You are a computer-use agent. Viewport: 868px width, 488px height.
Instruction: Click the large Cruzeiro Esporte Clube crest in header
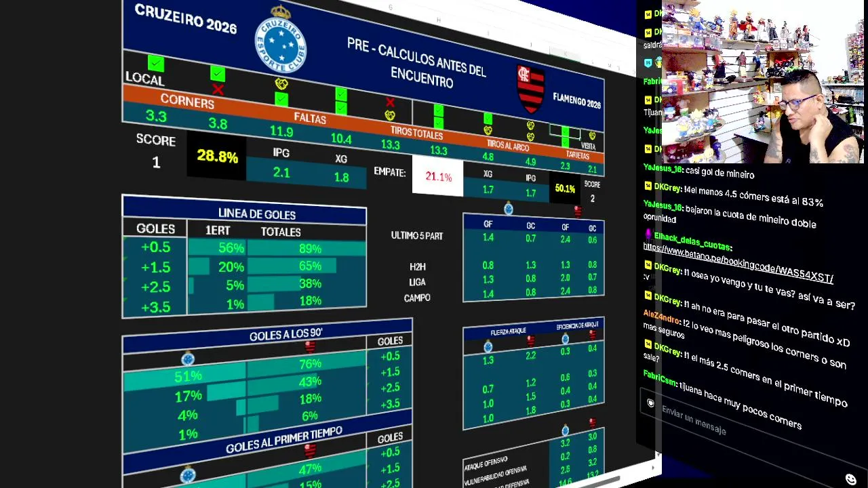[x=280, y=39]
